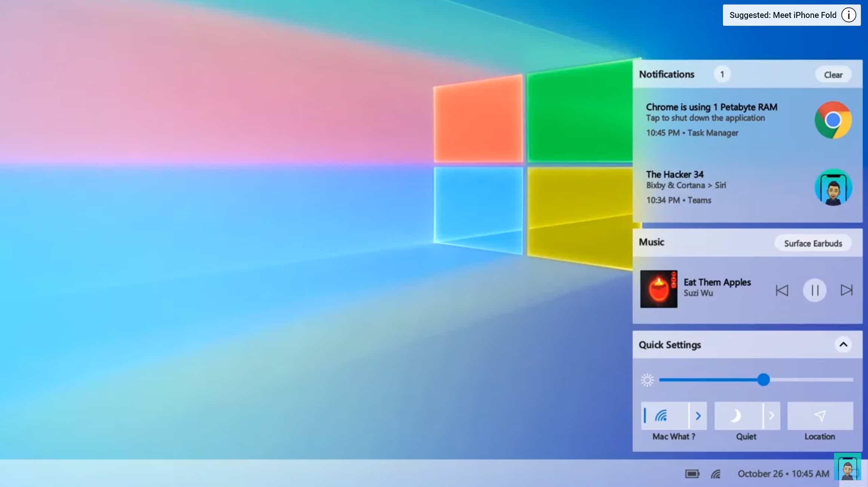Toggle Quiet mode moon tile
The height and width of the screenshot is (487, 868).
[738, 416]
